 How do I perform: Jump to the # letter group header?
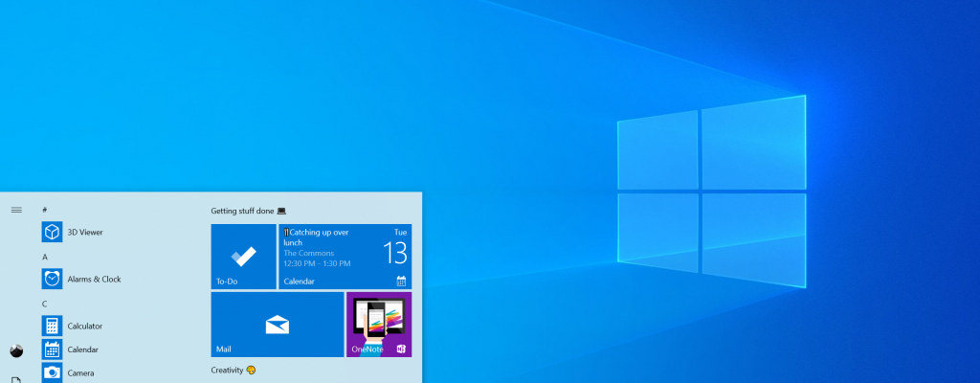[44, 210]
